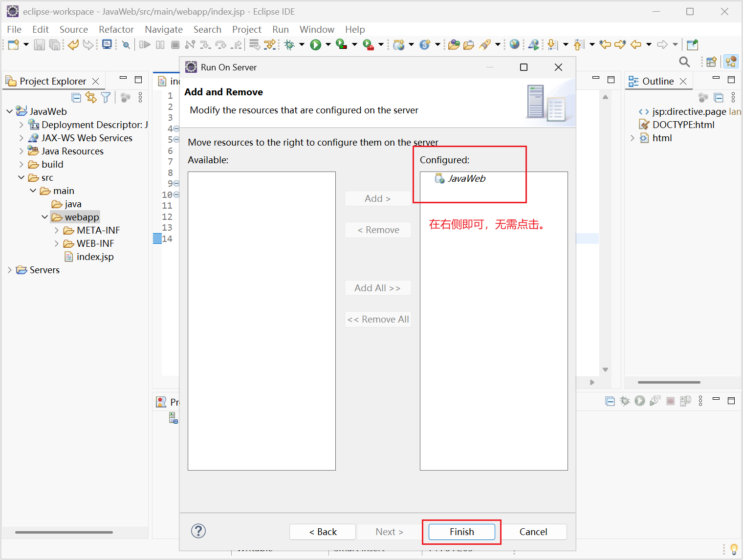Select the java folder under main
Image resolution: width=743 pixels, height=560 pixels.
click(x=67, y=204)
